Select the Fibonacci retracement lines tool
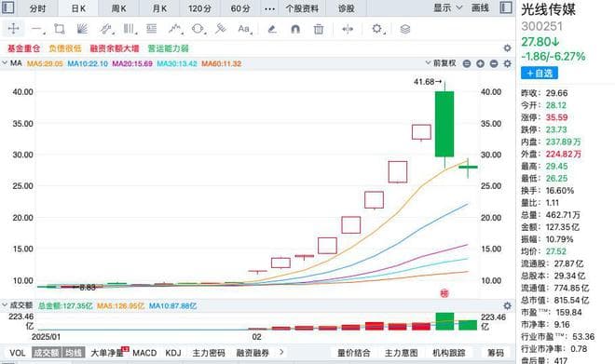The image size is (615, 364). point(151,29)
